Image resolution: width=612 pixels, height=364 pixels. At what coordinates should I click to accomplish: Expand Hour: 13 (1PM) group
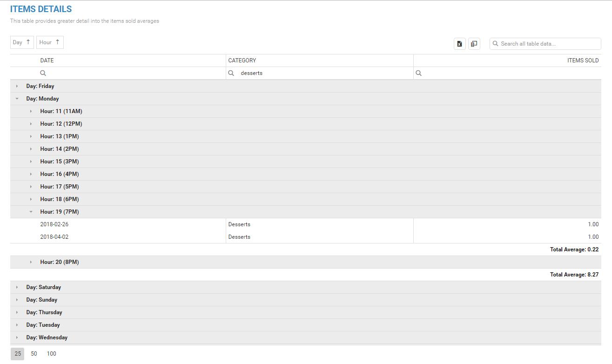31,136
